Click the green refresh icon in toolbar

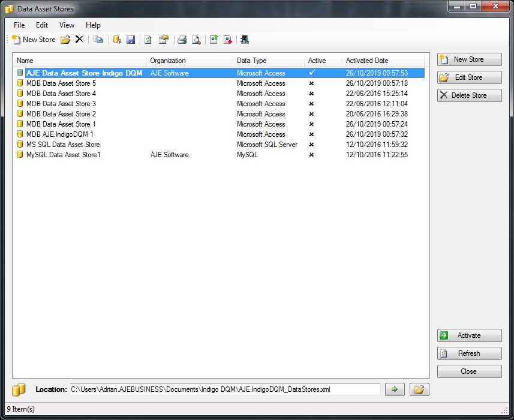[148, 40]
